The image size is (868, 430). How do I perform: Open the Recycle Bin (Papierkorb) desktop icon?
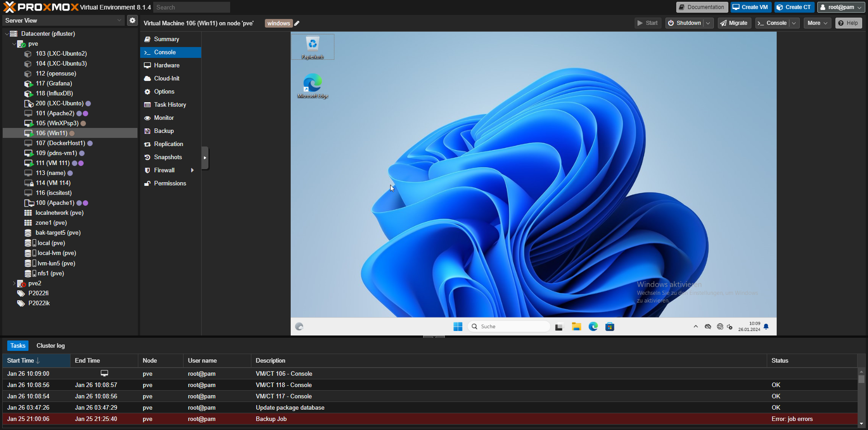312,47
